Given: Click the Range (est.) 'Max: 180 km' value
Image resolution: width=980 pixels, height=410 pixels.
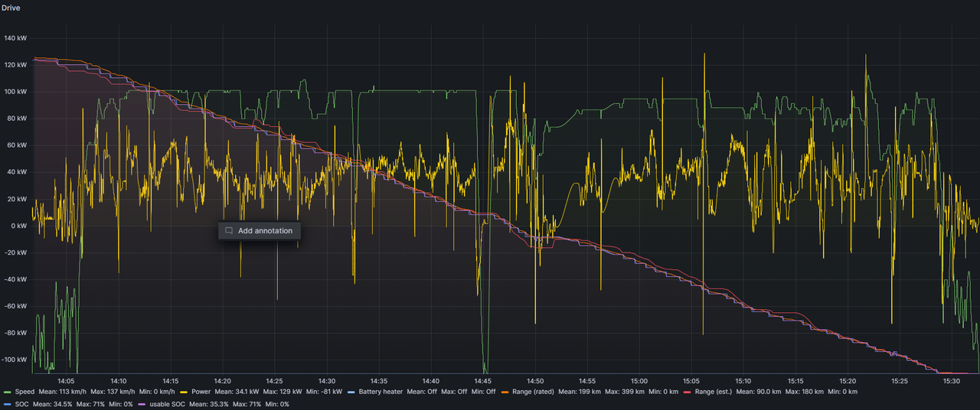Looking at the screenshot, I should click(804, 392).
